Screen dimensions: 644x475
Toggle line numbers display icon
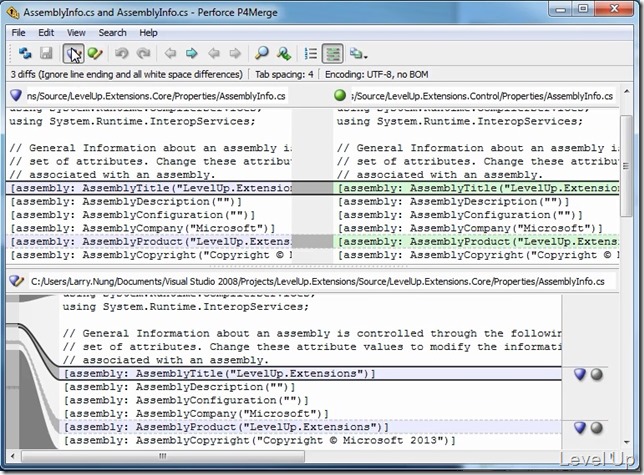click(310, 54)
